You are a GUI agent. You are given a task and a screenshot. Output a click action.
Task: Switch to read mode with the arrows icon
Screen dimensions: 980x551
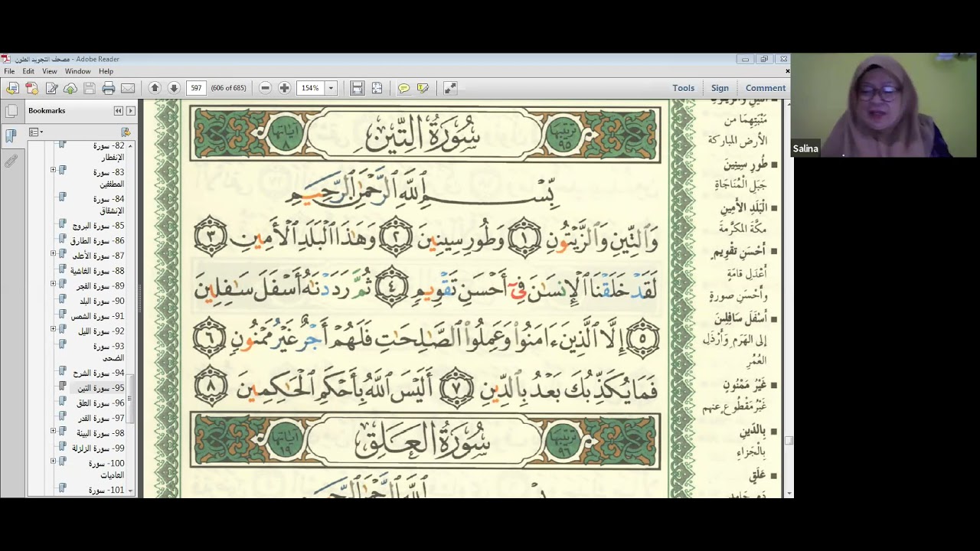(450, 88)
